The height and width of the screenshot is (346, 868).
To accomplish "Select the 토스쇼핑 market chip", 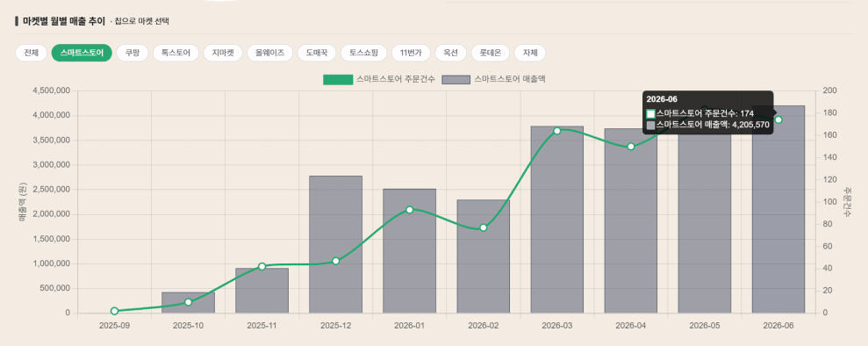I will pos(363,54).
